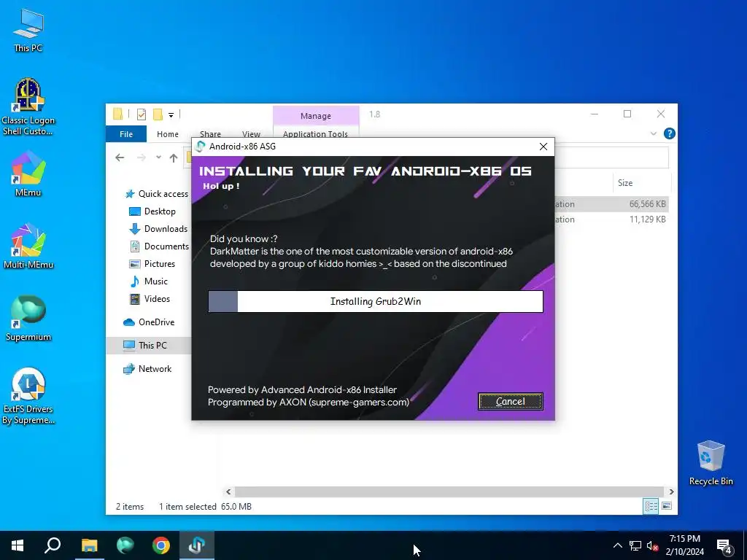
Task: Open Explorer Help
Action: pos(670,134)
